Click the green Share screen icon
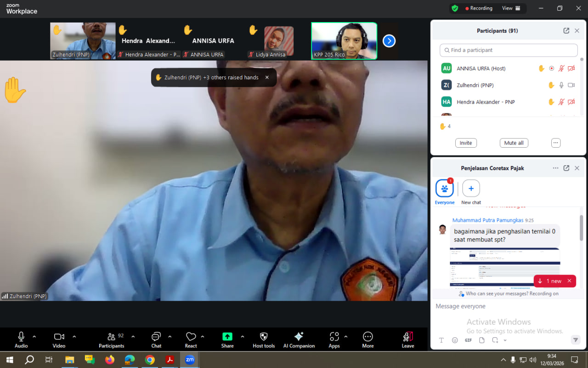Viewport: 588px width, 368px height. pos(227,337)
